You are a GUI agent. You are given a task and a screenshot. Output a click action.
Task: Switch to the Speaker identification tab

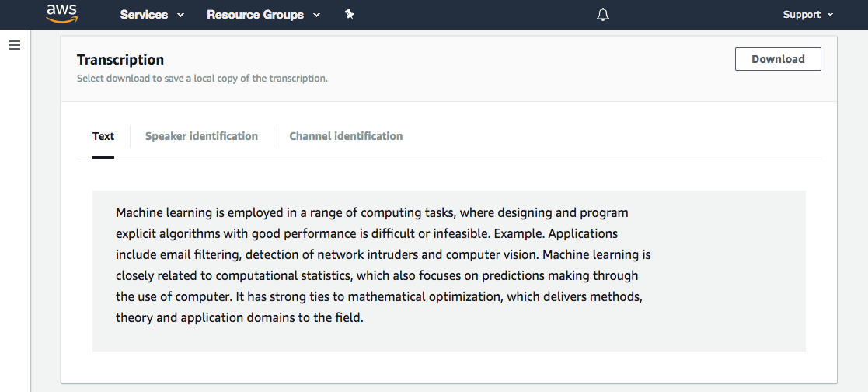coord(201,136)
